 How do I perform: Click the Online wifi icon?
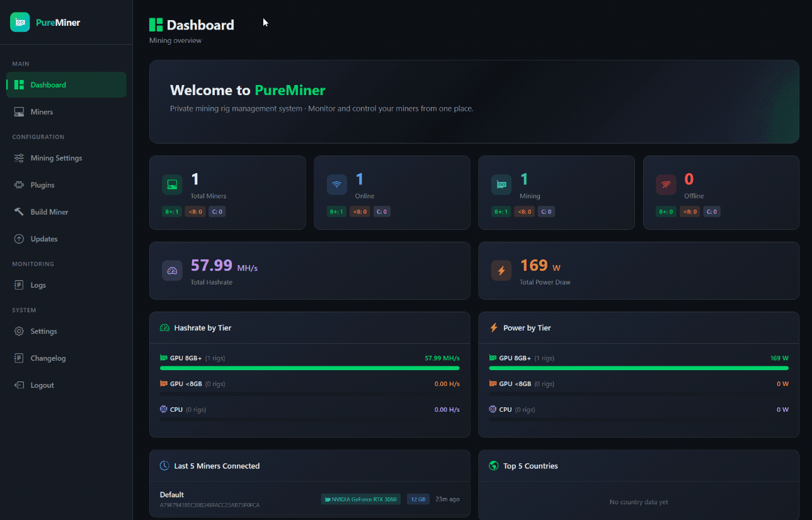coord(337,184)
